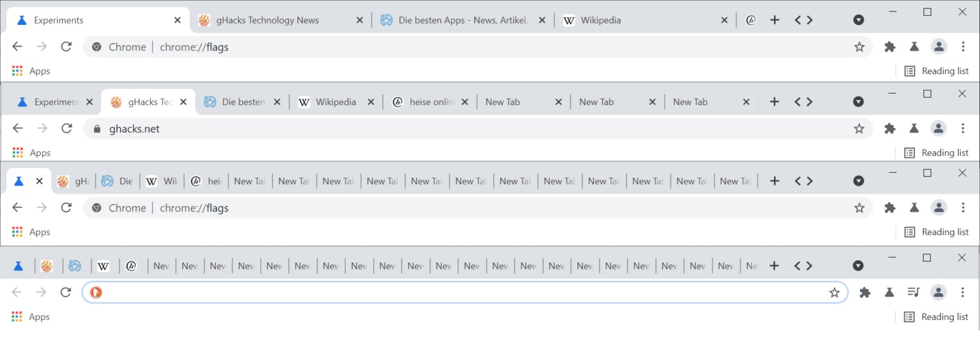The image size is (980, 339).
Task: Bookmark ghacks.net with the star icon
Action: click(859, 129)
